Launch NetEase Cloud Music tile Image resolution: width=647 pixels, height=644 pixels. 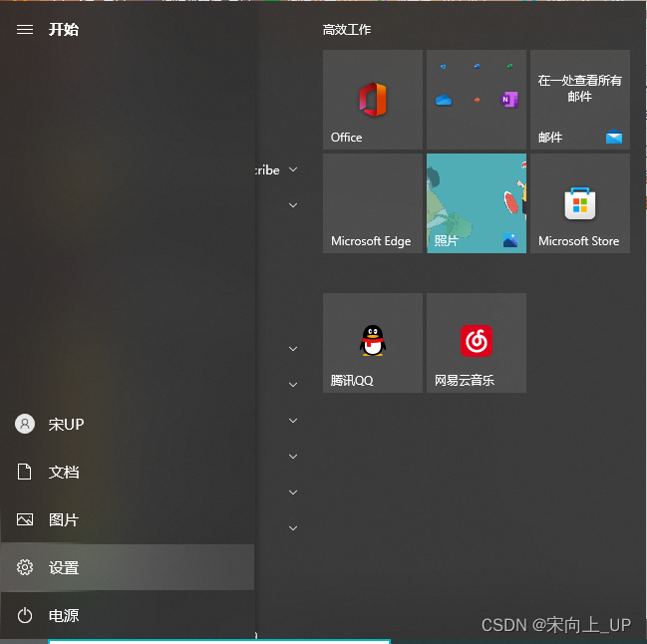[x=477, y=342]
